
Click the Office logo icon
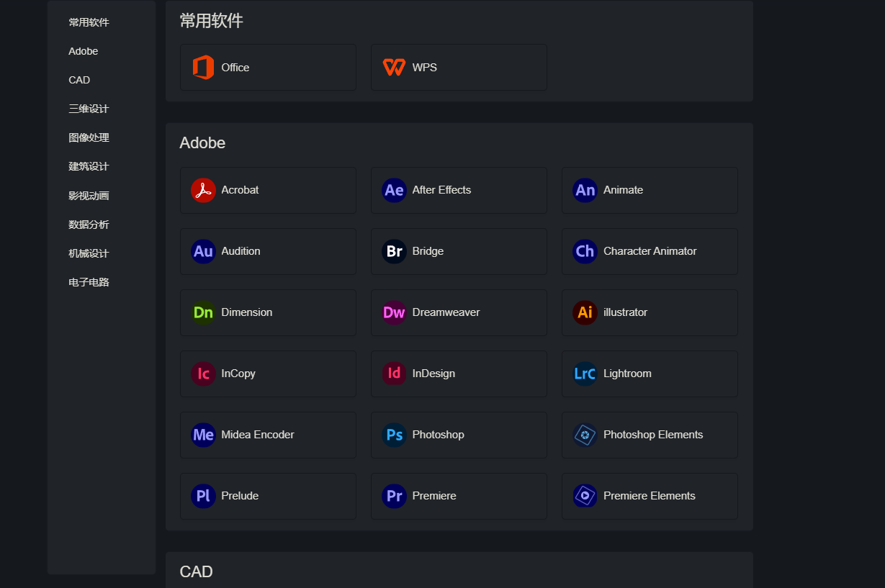coord(203,68)
